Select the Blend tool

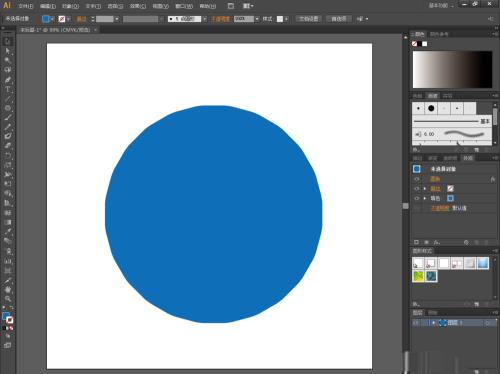[8, 241]
